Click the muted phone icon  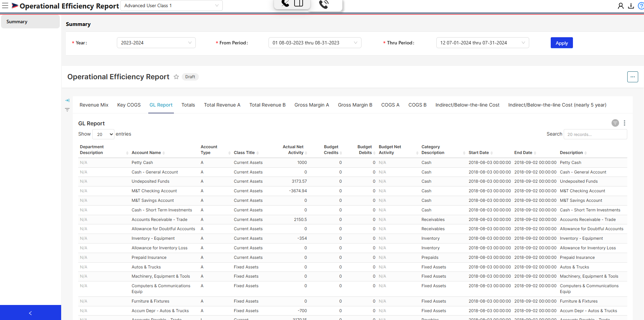(285, 3)
